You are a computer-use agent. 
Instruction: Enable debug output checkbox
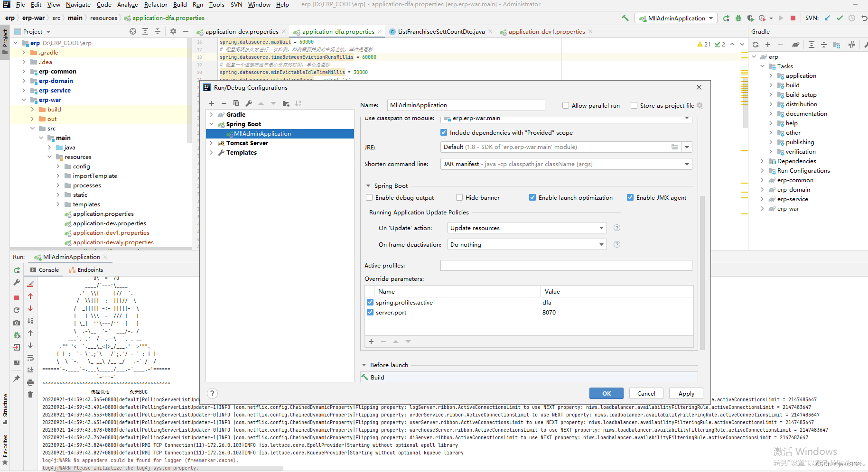pos(369,197)
